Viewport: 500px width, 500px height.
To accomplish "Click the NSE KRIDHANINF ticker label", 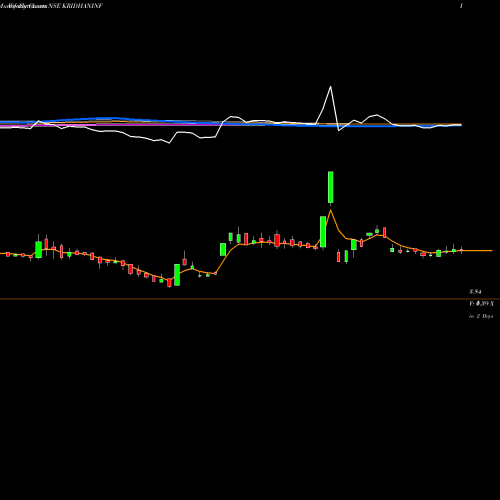I will coord(75,6).
